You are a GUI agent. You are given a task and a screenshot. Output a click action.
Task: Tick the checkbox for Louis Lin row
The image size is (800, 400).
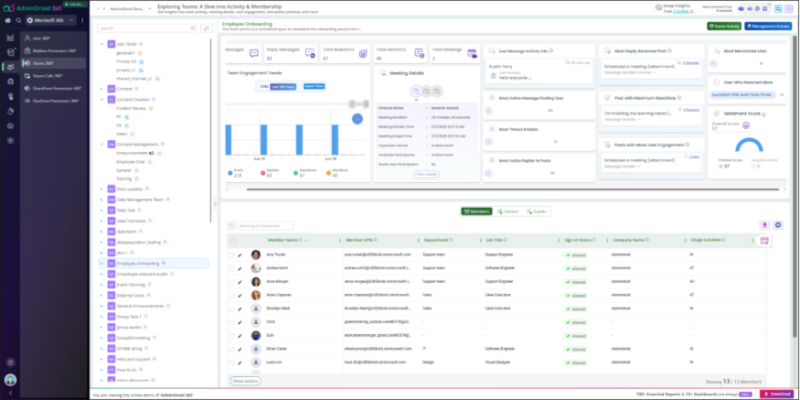click(232, 363)
